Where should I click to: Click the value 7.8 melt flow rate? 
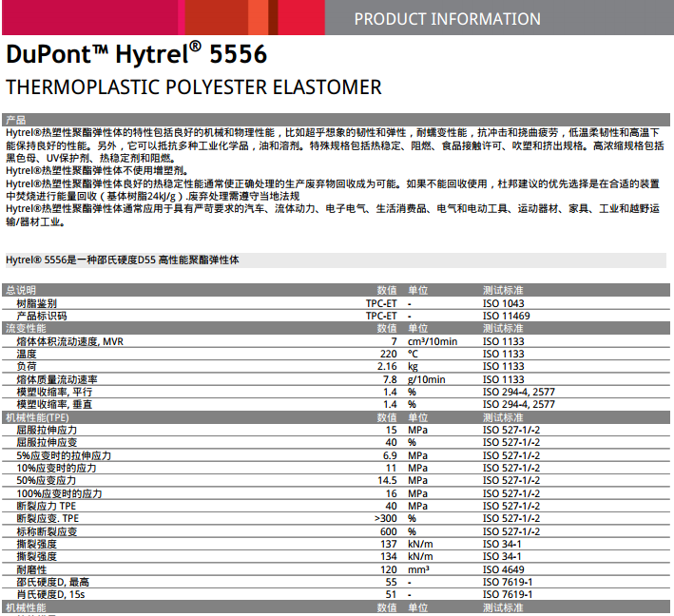click(391, 379)
